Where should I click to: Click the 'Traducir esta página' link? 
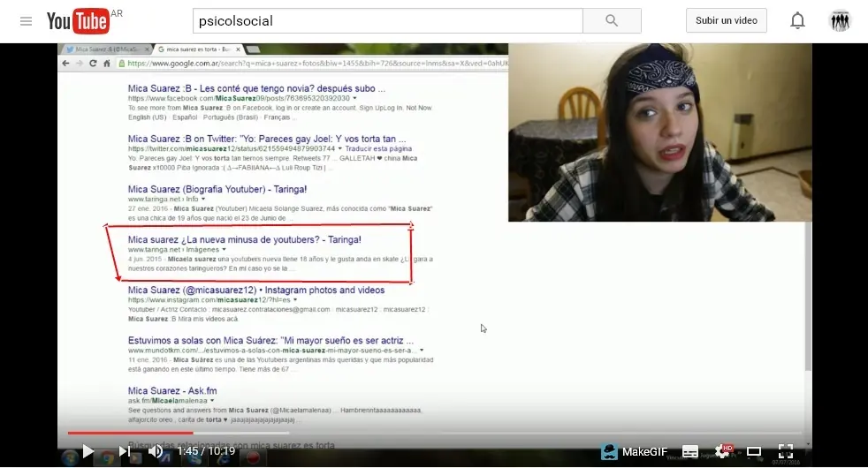click(378, 148)
